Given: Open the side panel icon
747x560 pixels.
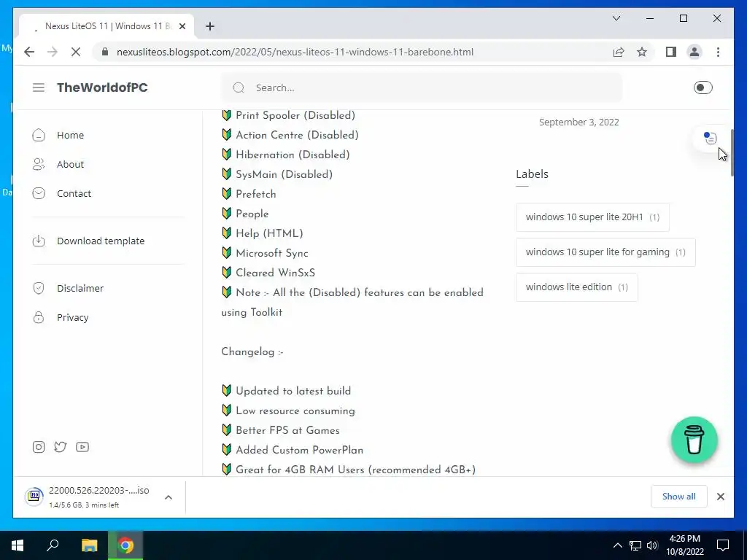Looking at the screenshot, I should pyautogui.click(x=671, y=52).
